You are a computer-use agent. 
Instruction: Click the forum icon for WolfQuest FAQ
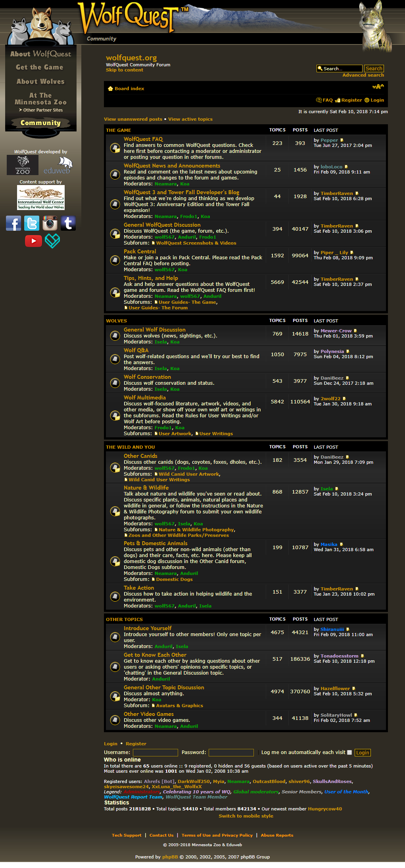pos(115,148)
